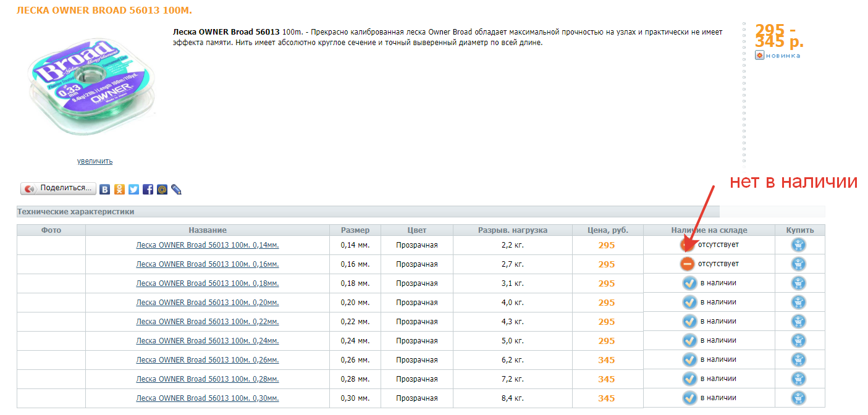Add the 0,14мм line to cart
Image resolution: width=868 pixels, height=415 pixels.
(799, 245)
